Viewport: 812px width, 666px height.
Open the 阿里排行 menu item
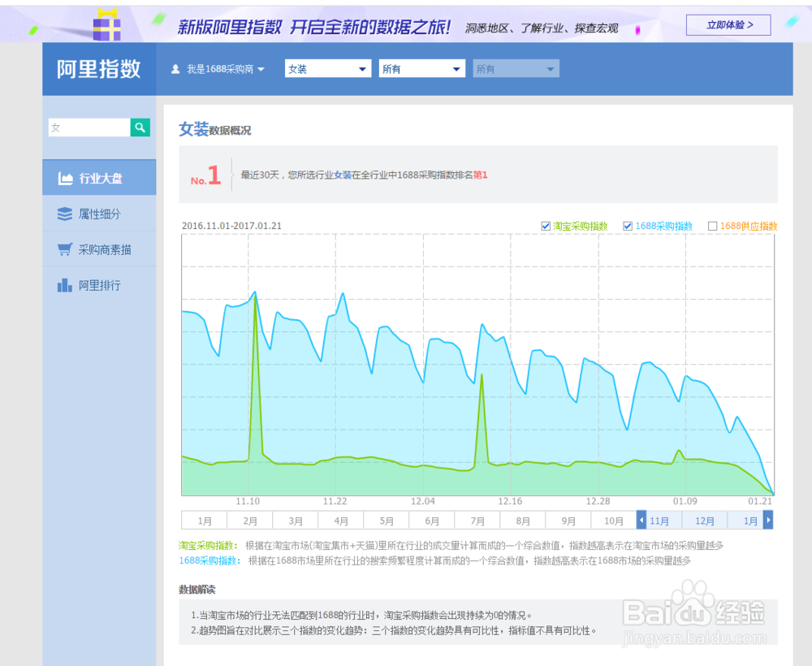coord(99,285)
